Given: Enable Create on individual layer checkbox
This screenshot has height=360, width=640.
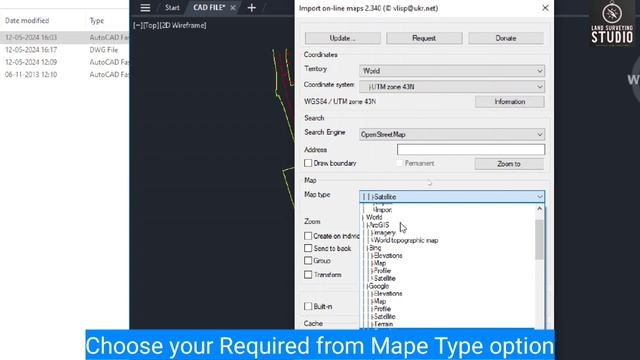Looking at the screenshot, I should 308,236.
